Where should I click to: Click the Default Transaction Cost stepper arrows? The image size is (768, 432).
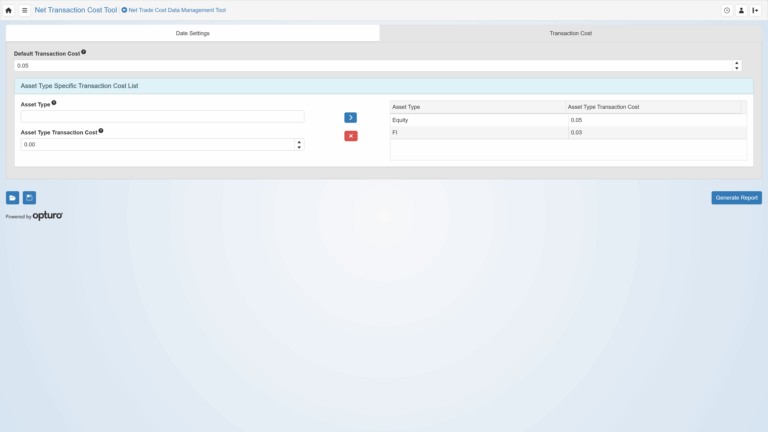[737, 65]
